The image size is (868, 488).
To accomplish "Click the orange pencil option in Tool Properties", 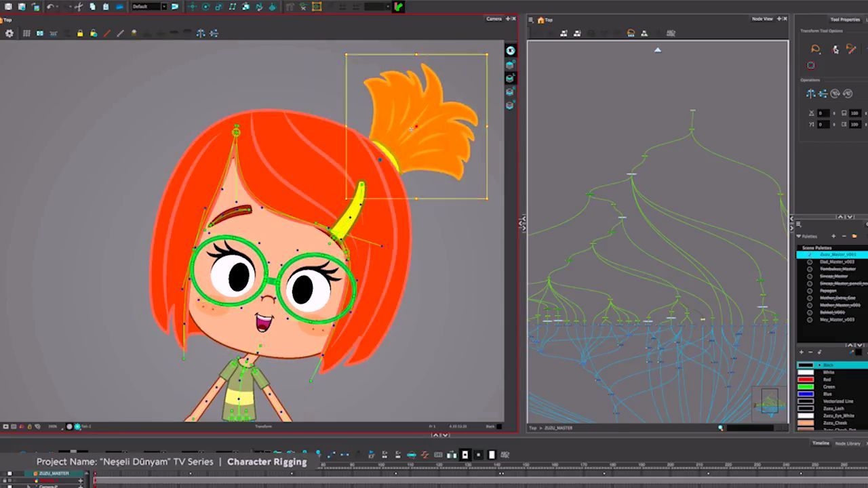I will pos(852,49).
